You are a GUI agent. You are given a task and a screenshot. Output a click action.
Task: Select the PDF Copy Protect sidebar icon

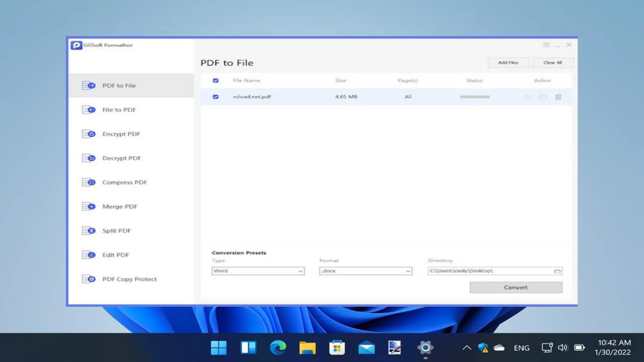tap(89, 279)
